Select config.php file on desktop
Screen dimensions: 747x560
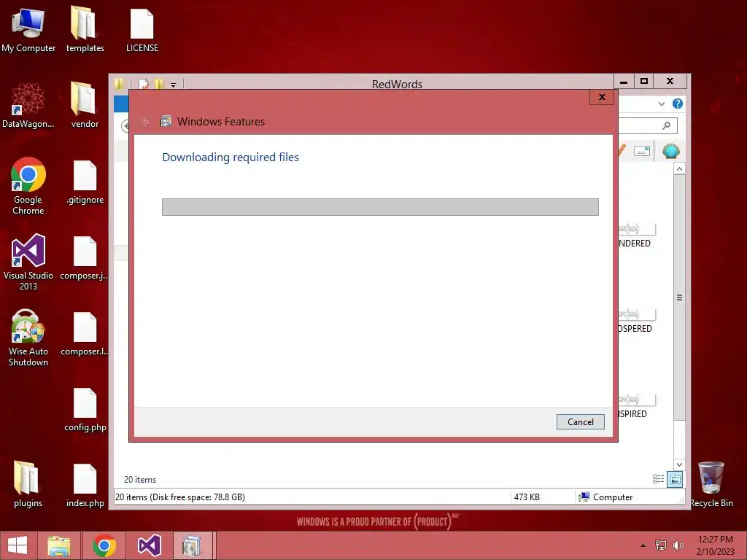[85, 409]
